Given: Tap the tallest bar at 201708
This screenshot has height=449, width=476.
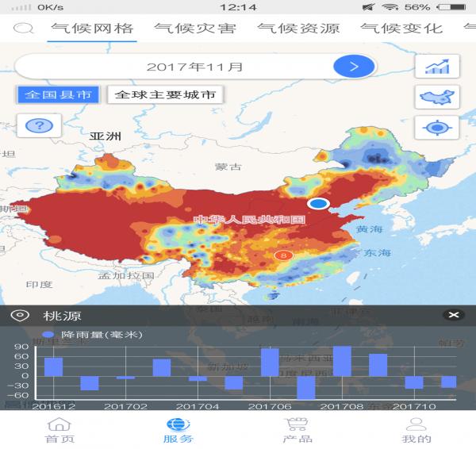Looking at the screenshot, I should (x=342, y=361).
